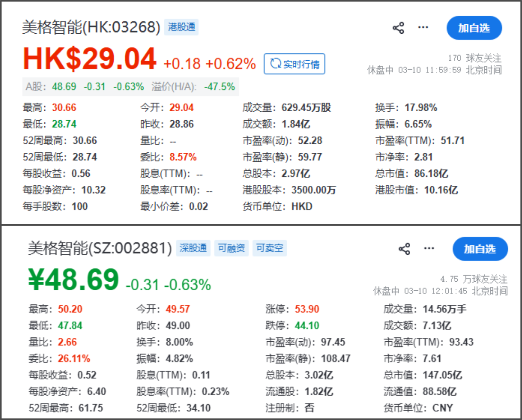The image size is (522, 420).
Task: Select the 港股通 tag
Action: click(181, 27)
